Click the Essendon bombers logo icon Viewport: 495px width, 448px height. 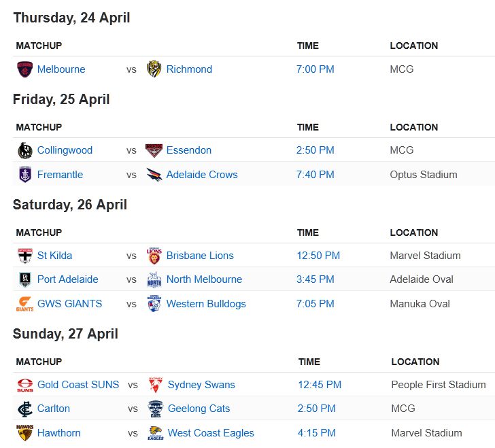point(154,150)
